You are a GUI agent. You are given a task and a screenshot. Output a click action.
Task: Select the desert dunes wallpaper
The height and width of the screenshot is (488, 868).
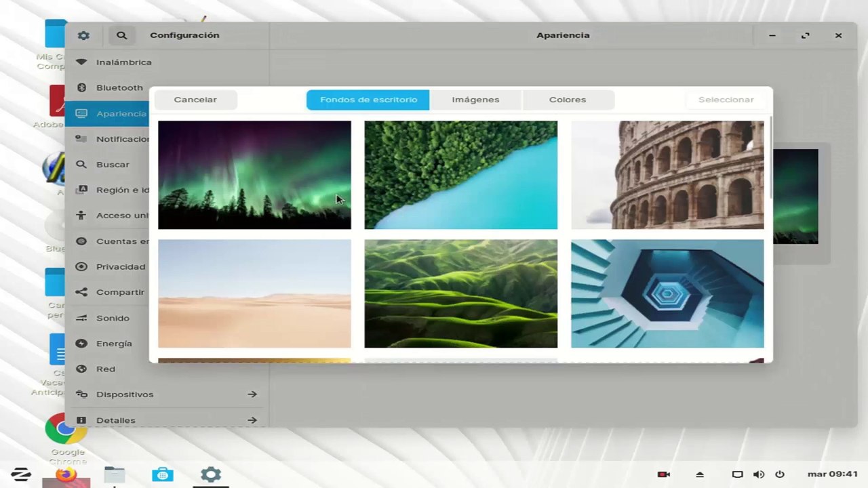point(254,293)
